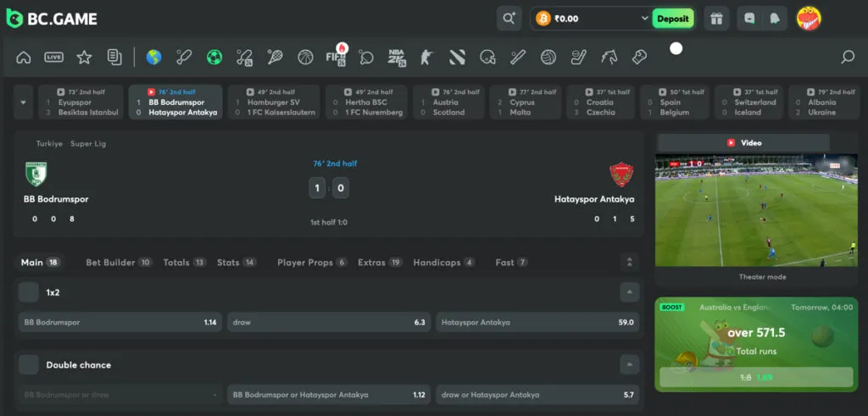This screenshot has width=868, height=416.
Task: Open the ₹0.00 currency balance dropdown
Action: click(591, 19)
